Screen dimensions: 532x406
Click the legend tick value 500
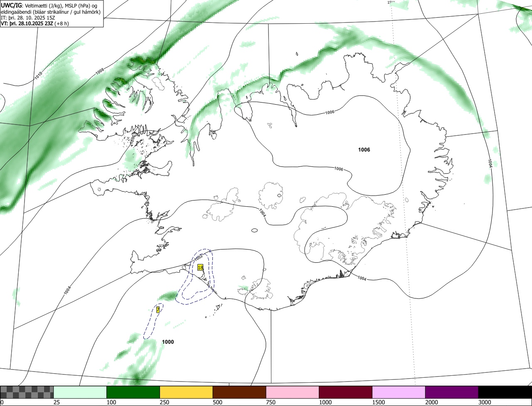pyautogui.click(x=217, y=402)
